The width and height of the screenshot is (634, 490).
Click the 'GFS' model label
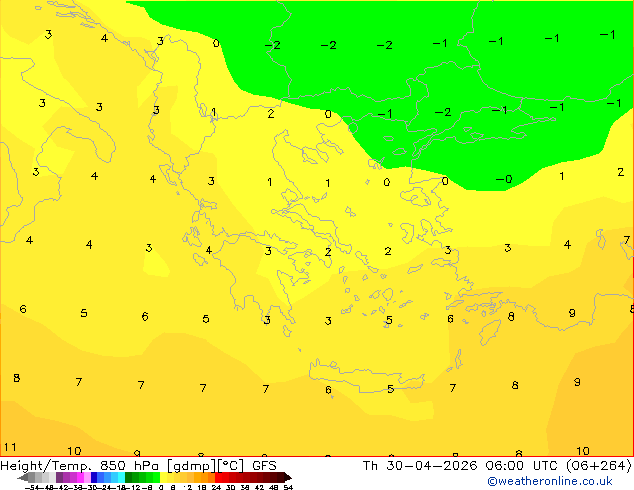(264, 466)
